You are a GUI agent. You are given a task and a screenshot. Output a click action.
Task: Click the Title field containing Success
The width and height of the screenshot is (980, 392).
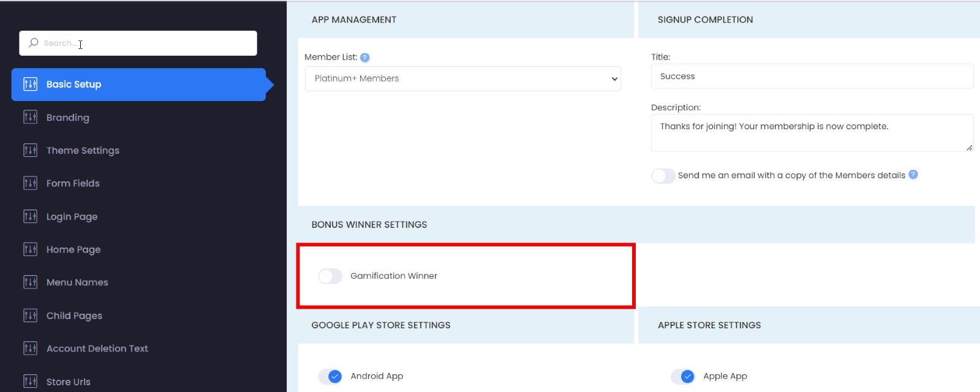pyautogui.click(x=812, y=77)
